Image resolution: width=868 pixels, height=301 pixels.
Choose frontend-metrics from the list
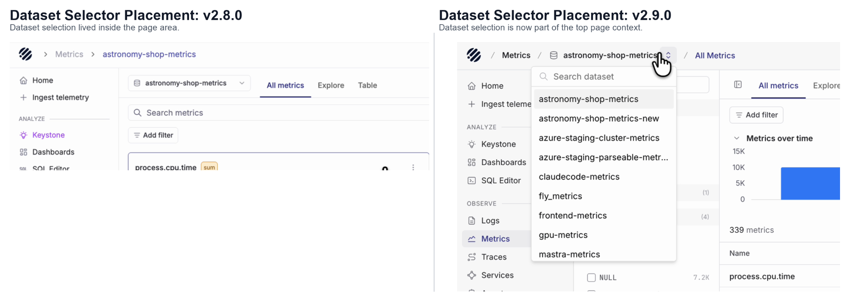(604, 216)
